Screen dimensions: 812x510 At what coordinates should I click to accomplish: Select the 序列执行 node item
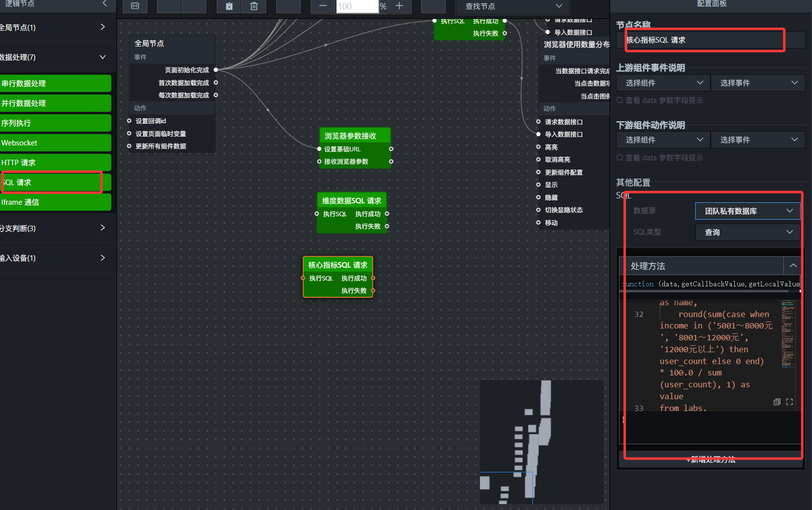point(55,123)
